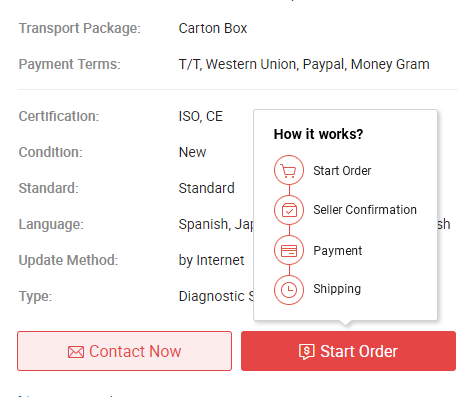Screen dimensions: 461x397
Task: Click the Contact Now button
Action: pos(124,351)
